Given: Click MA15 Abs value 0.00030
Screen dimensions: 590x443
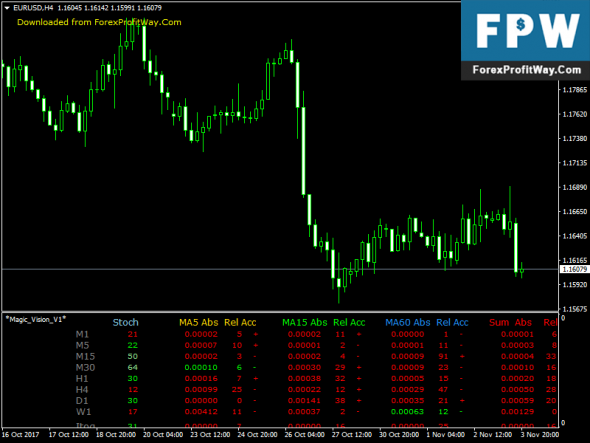Looking at the screenshot, I should coord(304,367).
